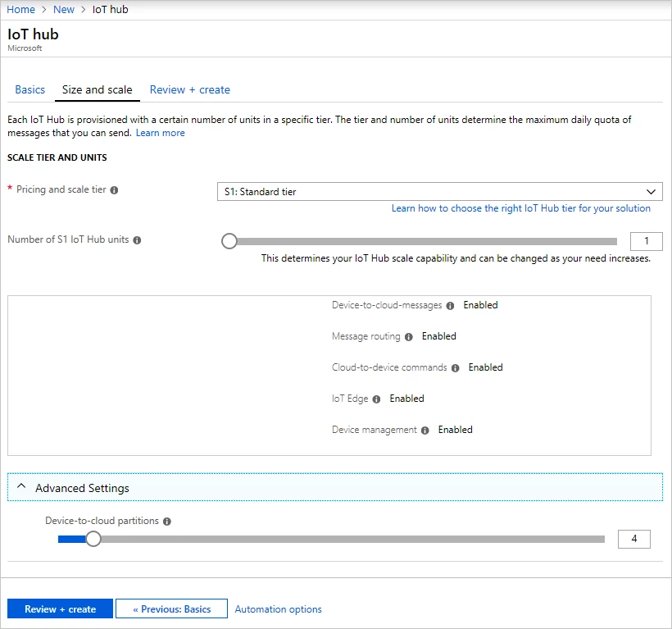This screenshot has width=672, height=629.
Task: Click the Learn more link about daily quotas
Action: [x=160, y=132]
